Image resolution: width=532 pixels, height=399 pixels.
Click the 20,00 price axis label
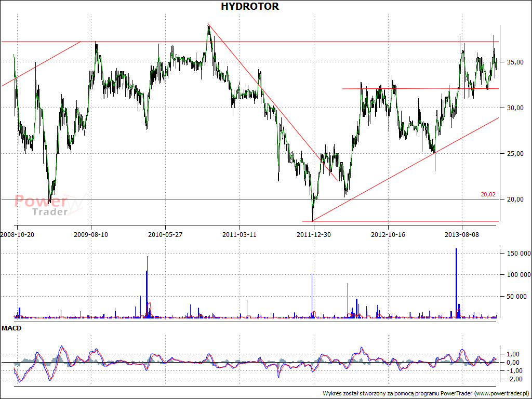(x=515, y=199)
